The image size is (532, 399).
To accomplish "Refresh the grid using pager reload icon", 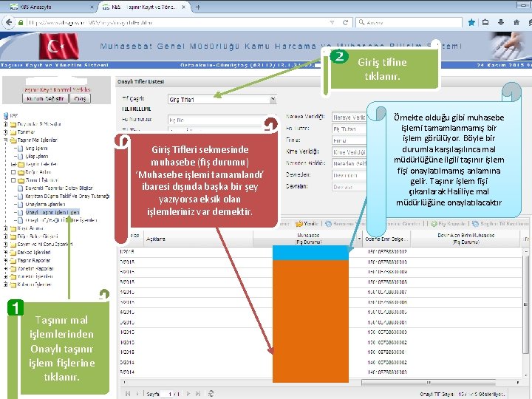I will 211,394.
